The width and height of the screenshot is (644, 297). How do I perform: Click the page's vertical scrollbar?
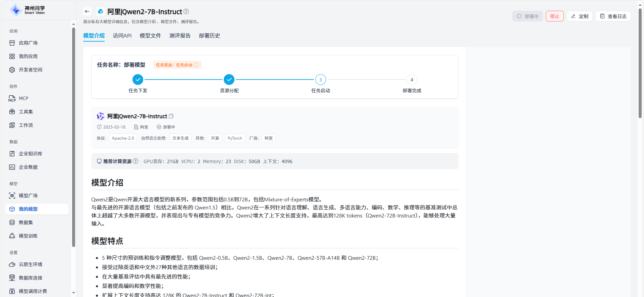pos(640,64)
